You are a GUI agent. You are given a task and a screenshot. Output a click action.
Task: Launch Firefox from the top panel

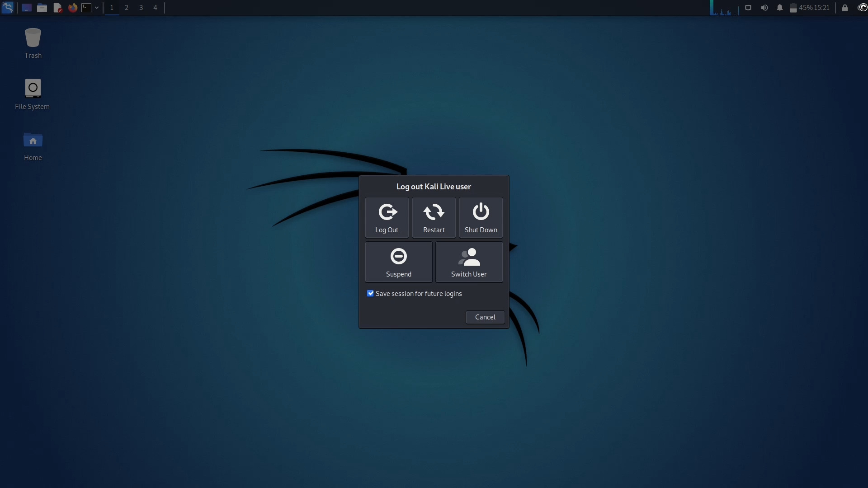(x=73, y=8)
